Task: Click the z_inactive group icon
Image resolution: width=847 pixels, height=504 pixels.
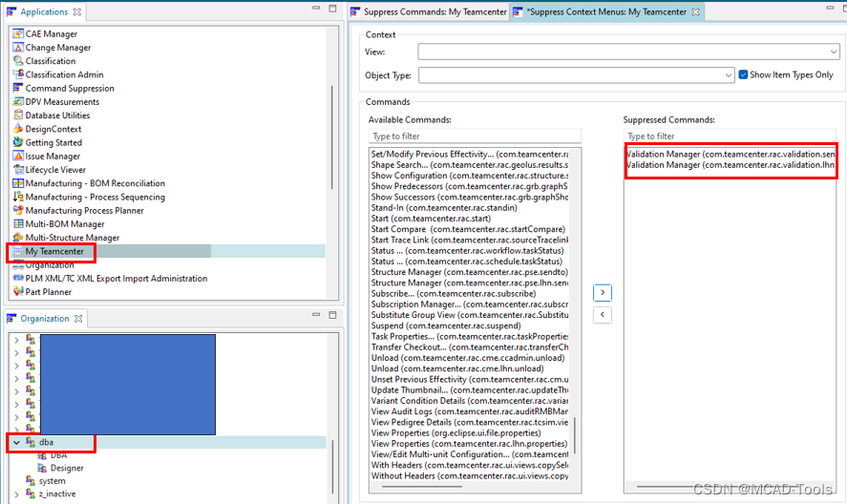Action: pos(31,493)
